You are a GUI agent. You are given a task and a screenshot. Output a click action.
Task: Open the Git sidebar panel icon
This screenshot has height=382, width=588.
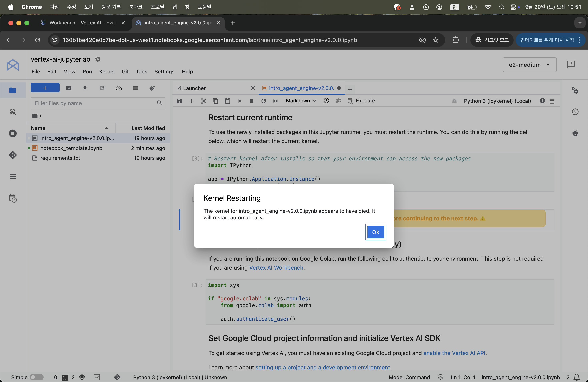point(13,155)
